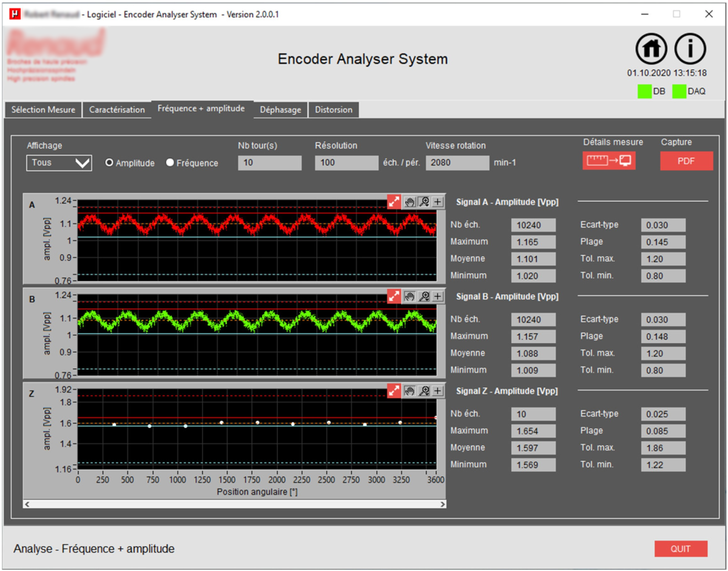Open the Distorsion tab

334,110
